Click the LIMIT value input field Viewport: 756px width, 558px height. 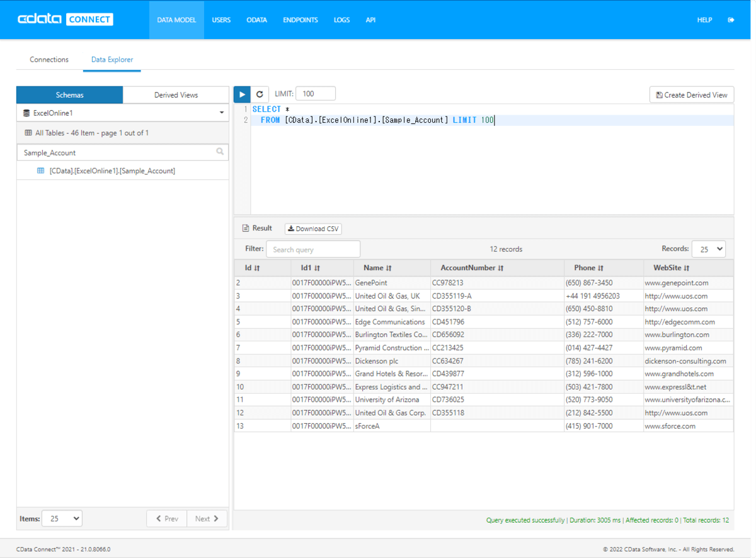pos(315,94)
